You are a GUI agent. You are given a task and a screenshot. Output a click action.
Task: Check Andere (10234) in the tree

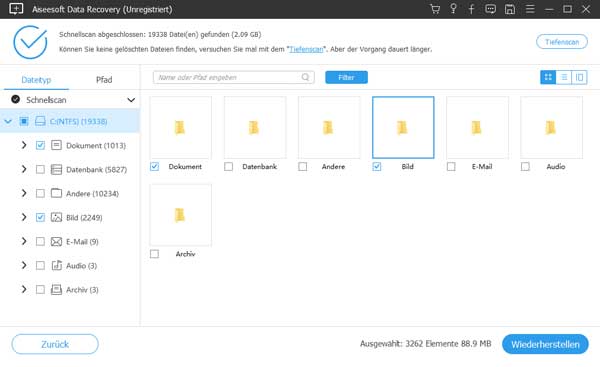coord(40,193)
